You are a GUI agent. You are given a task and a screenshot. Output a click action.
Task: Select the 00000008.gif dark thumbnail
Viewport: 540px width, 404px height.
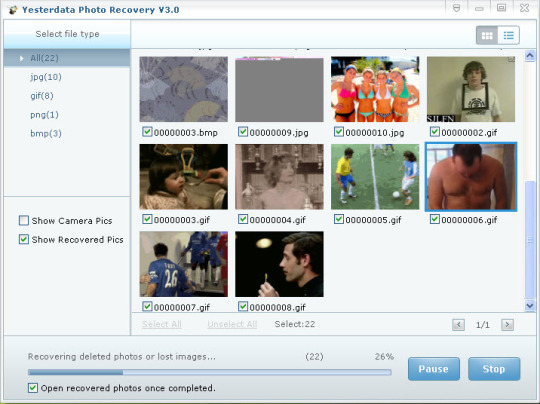click(279, 264)
